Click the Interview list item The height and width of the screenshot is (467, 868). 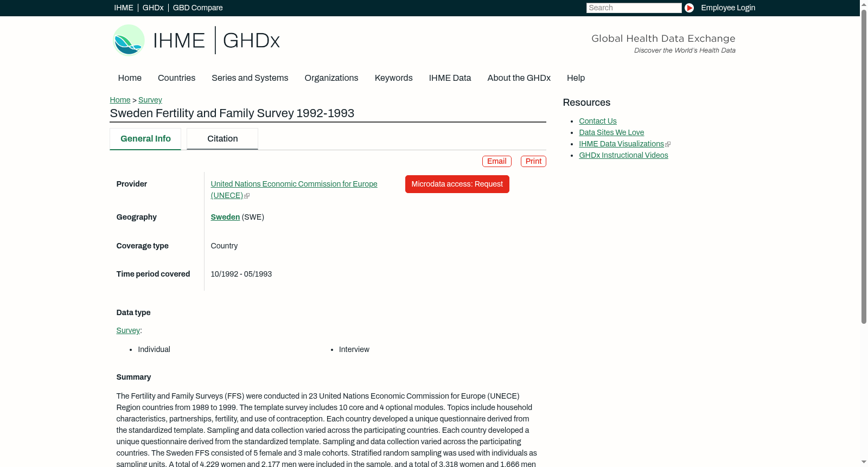tap(354, 349)
